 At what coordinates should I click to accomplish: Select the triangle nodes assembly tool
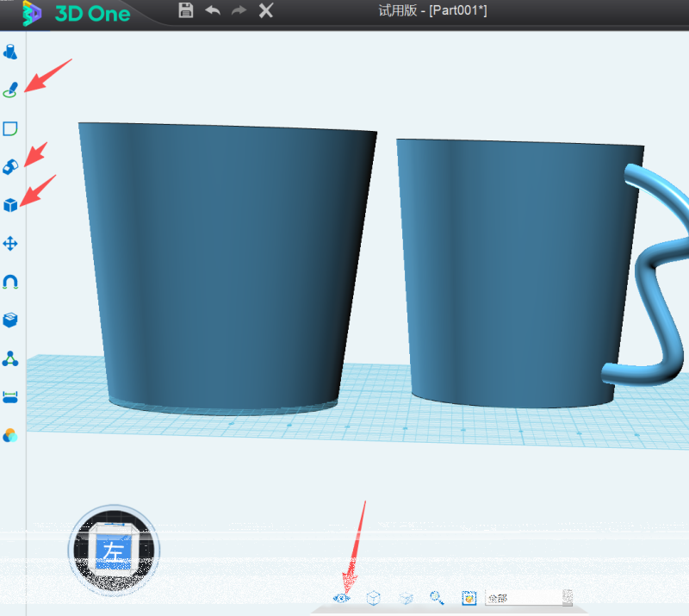click(10, 358)
